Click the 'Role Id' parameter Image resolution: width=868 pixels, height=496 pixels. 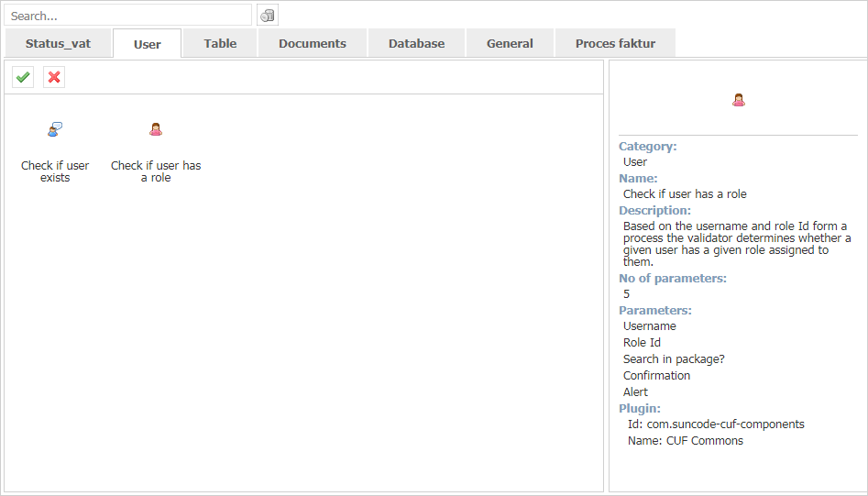click(x=642, y=343)
